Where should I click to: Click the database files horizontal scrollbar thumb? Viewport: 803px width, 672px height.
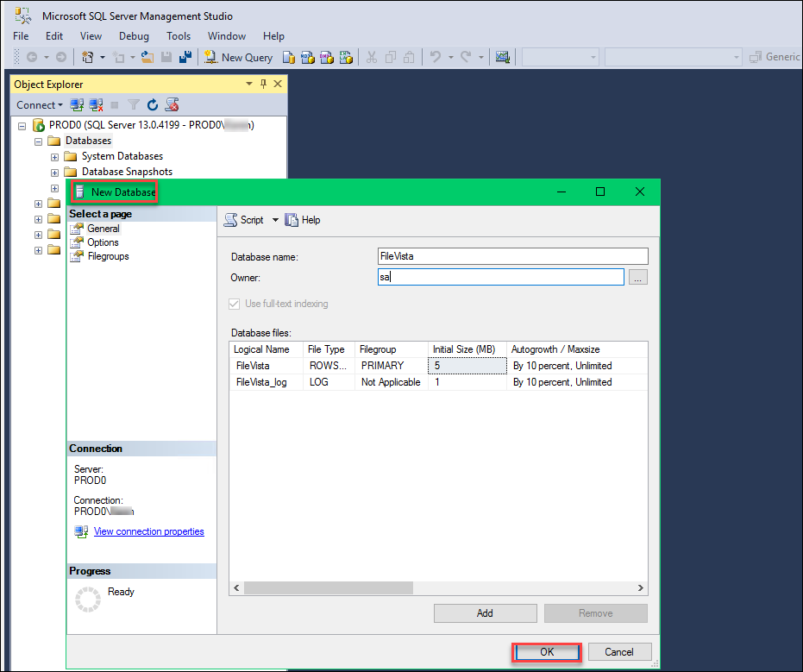tap(329, 588)
